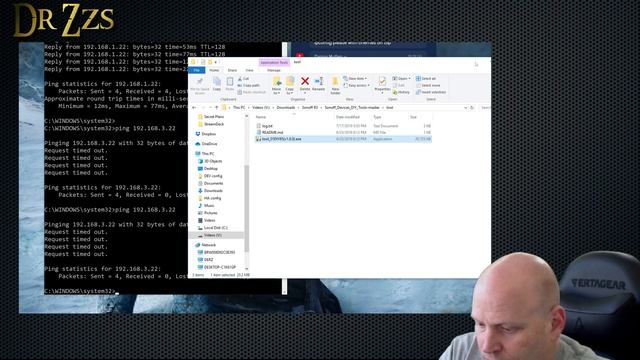Open the New item dropdown

click(x=355, y=78)
